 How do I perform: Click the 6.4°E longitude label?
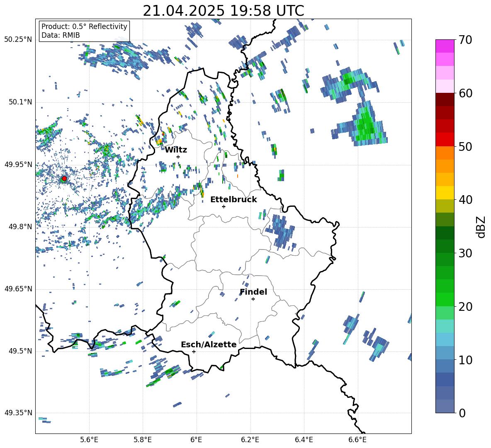coord(304,440)
